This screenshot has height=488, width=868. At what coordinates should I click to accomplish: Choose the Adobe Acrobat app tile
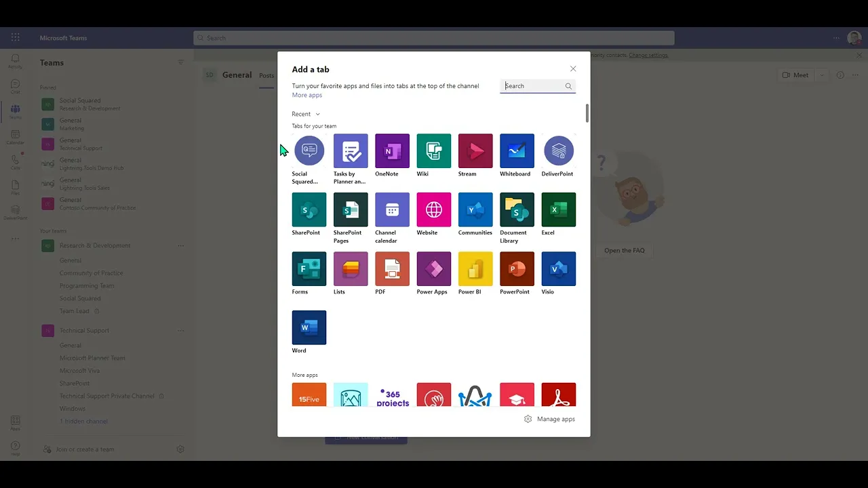(559, 395)
